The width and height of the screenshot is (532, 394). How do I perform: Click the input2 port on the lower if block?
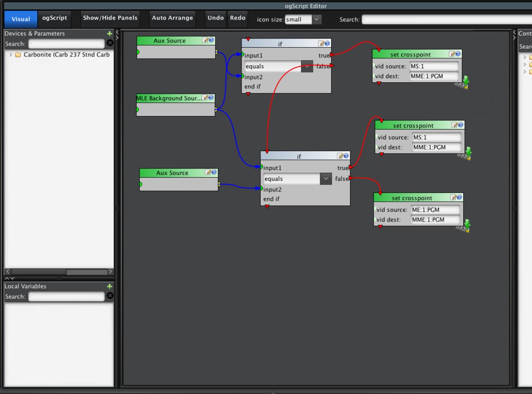[261, 189]
